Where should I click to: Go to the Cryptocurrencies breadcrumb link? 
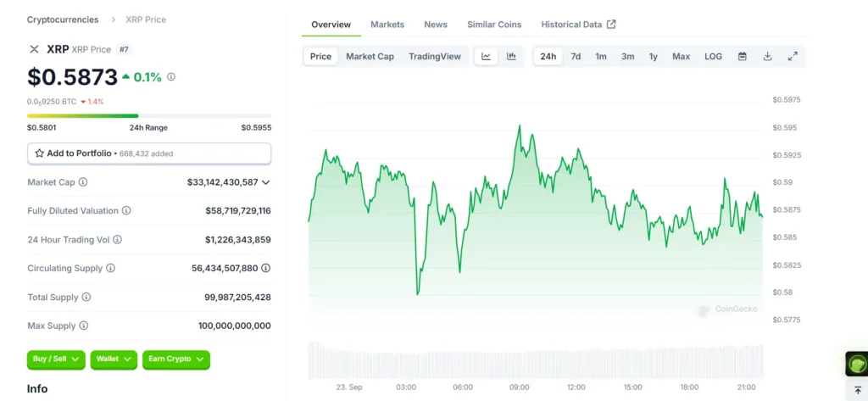click(63, 19)
